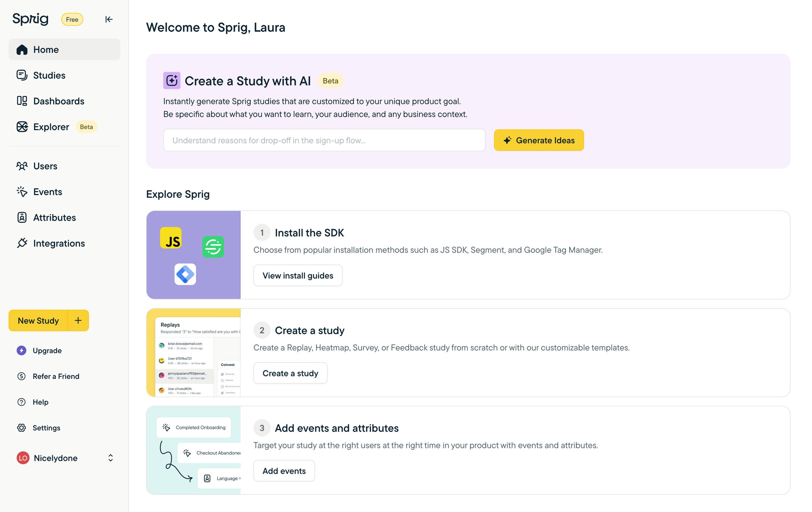Open the Integrations plug icon
Viewport: 812px width, 512px height.
tap(22, 243)
